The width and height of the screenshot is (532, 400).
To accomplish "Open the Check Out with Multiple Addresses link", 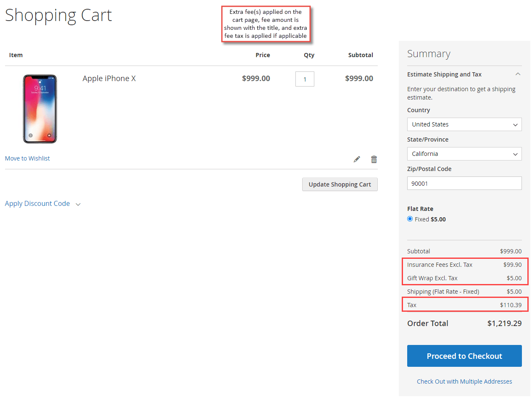I will (464, 382).
